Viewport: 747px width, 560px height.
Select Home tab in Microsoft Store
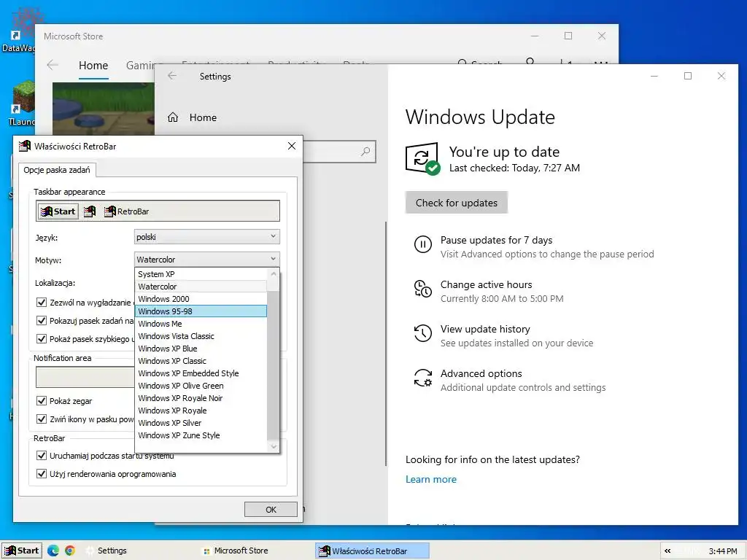(93, 65)
